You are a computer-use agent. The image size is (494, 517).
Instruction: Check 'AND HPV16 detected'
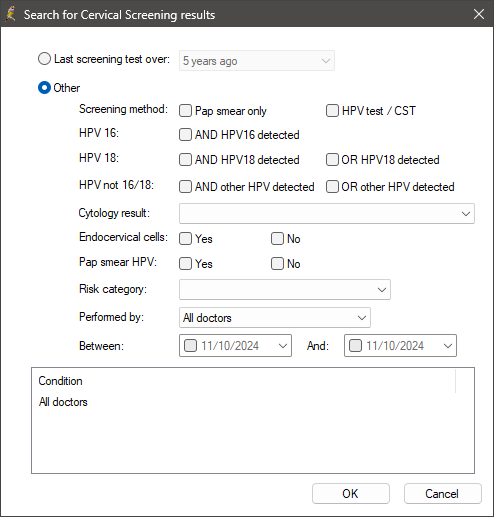click(x=185, y=135)
